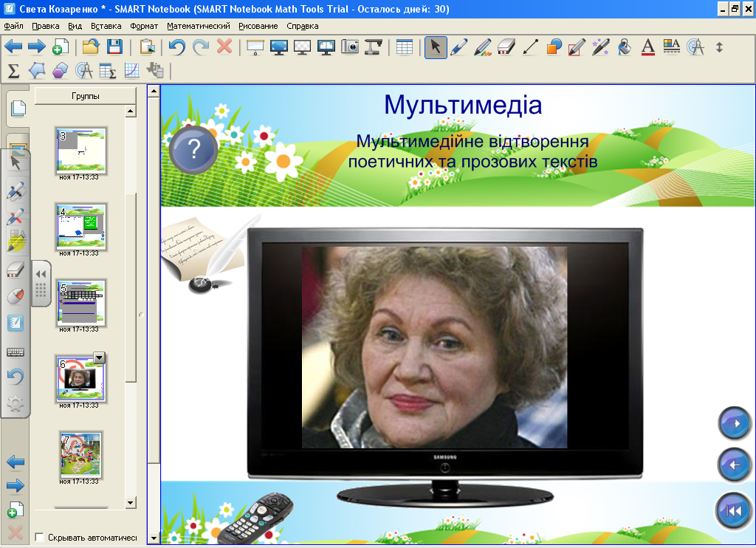Open the Page Sorter tab
This screenshot has width=756, height=548.
pyautogui.click(x=18, y=108)
